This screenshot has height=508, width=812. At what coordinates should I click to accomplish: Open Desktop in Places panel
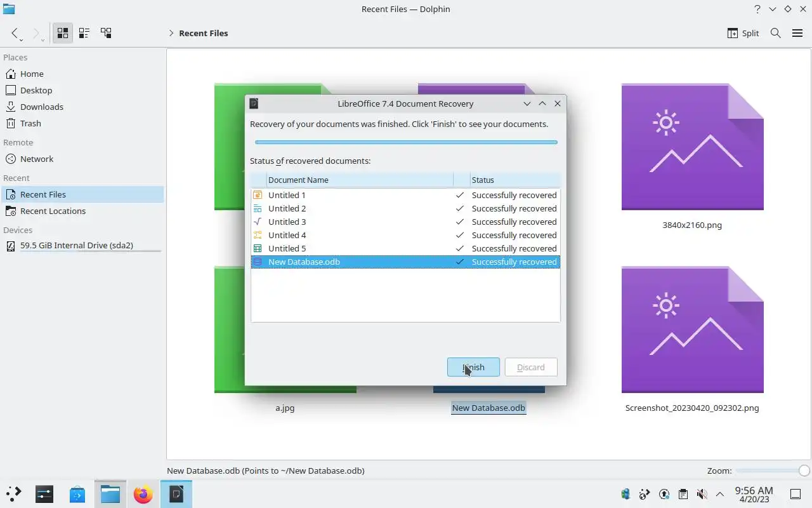tap(82, 90)
